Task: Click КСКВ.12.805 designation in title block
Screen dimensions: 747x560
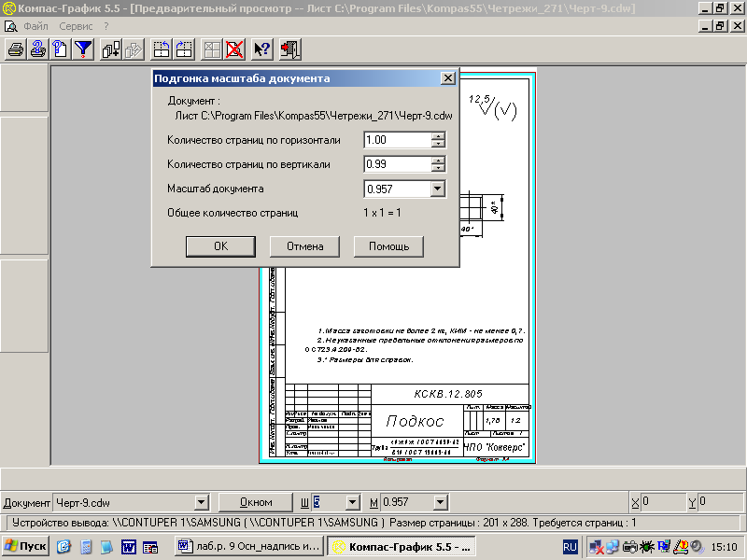Action: [448, 394]
